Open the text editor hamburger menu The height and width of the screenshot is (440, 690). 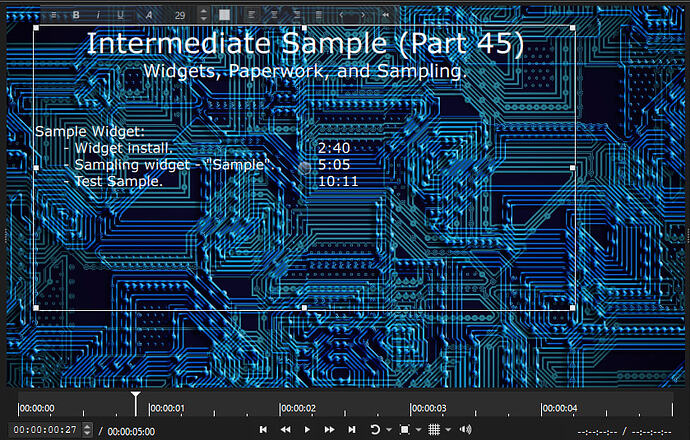click(54, 15)
